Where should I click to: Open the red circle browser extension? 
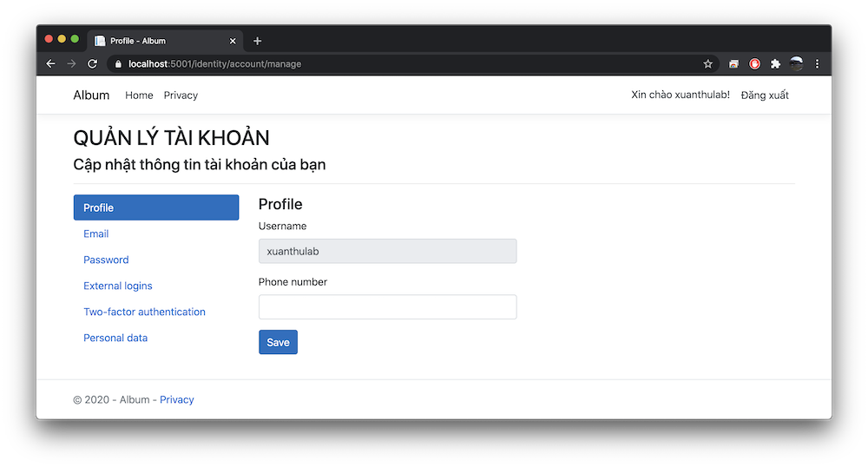(754, 63)
